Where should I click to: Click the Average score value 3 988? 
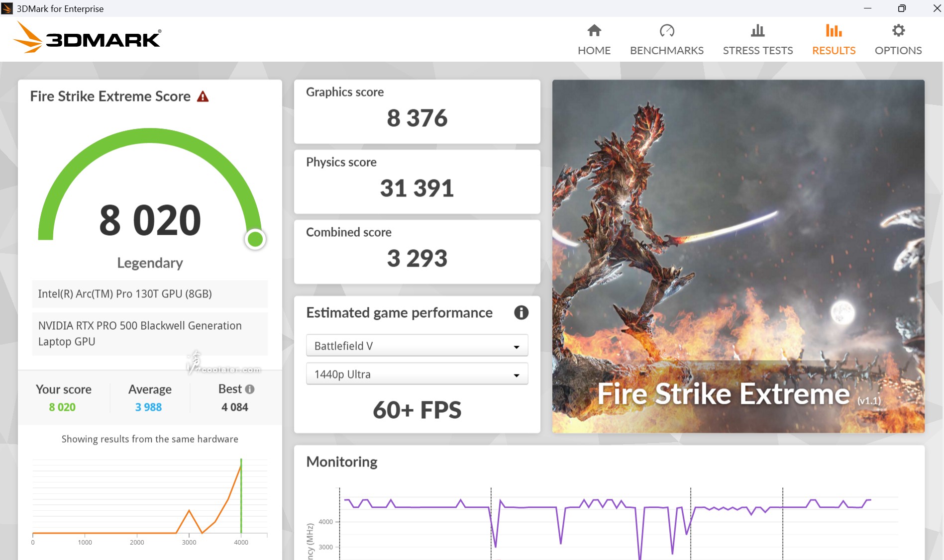click(148, 407)
